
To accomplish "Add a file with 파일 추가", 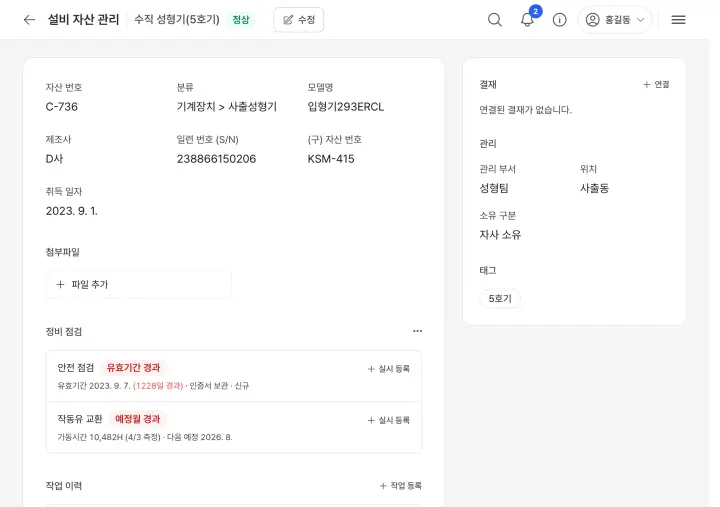I will pos(139,285).
